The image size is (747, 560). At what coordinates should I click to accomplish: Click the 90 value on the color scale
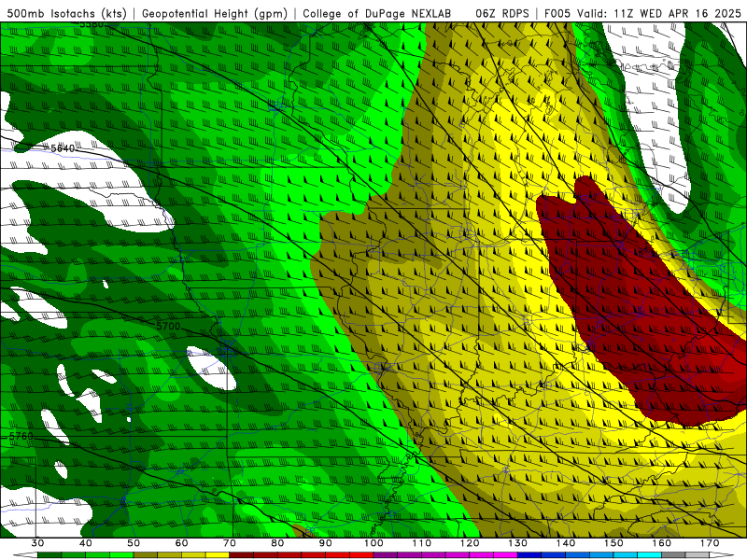(326, 543)
